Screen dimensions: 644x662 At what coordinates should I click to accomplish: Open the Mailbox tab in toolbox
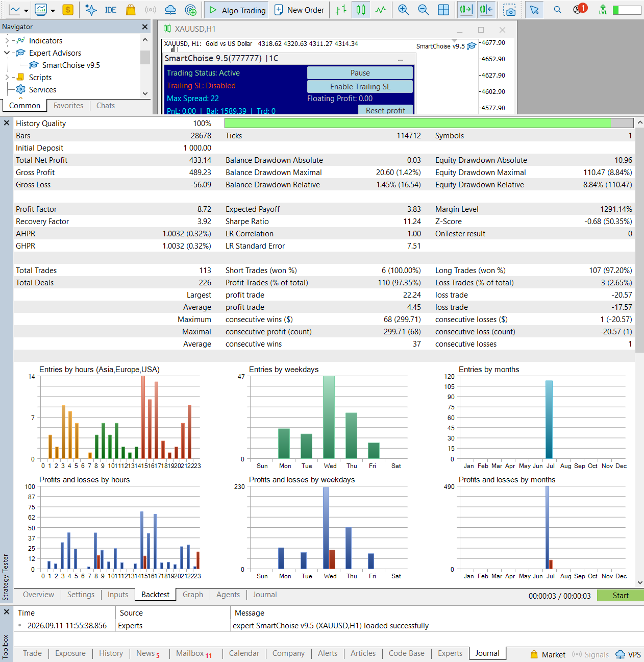[x=194, y=653]
